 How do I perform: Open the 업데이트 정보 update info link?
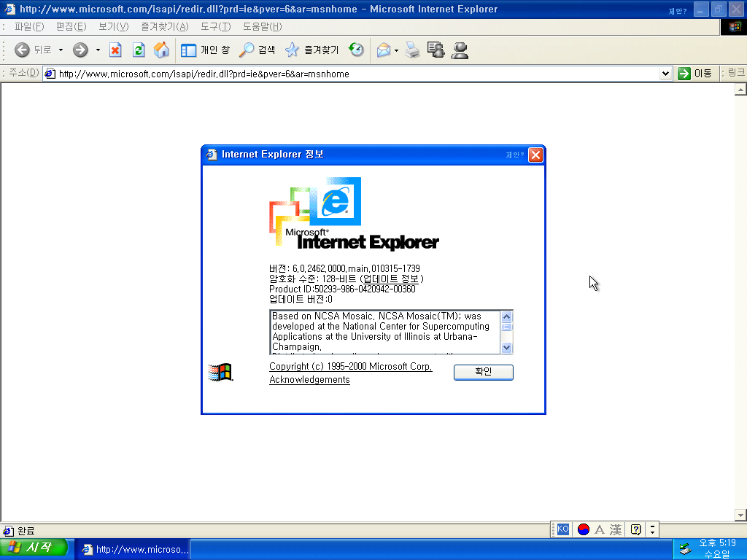391,279
